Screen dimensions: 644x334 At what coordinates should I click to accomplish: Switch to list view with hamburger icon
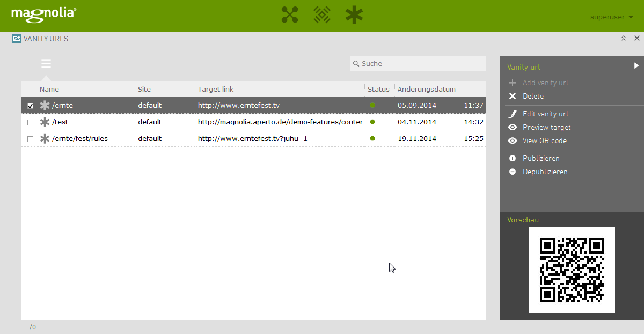46,64
